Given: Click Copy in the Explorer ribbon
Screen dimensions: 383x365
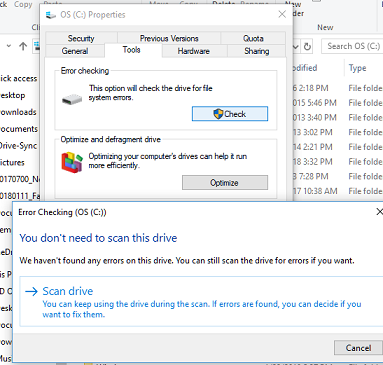Looking at the screenshot, I should pos(23,5).
